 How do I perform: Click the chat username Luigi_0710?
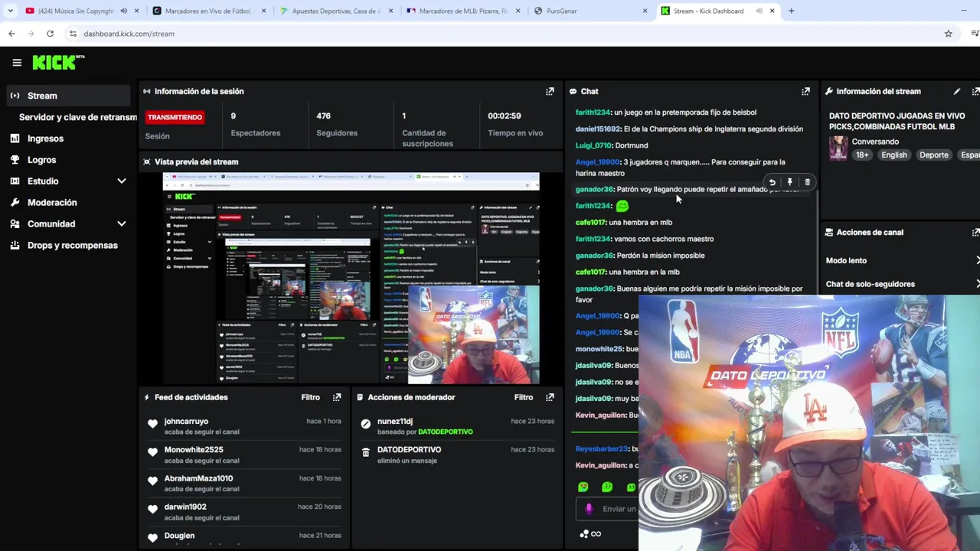(593, 145)
